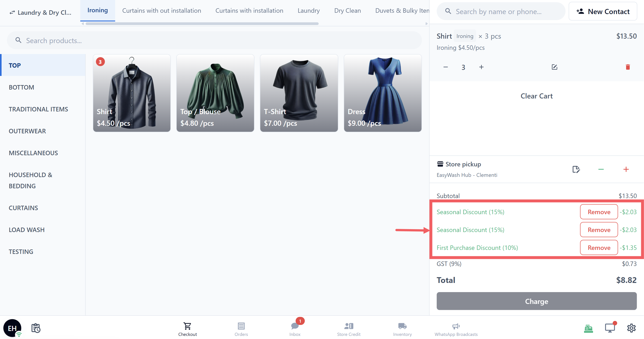Open Store Credit in bottom navigation
This screenshot has width=644, height=339.
(349, 329)
